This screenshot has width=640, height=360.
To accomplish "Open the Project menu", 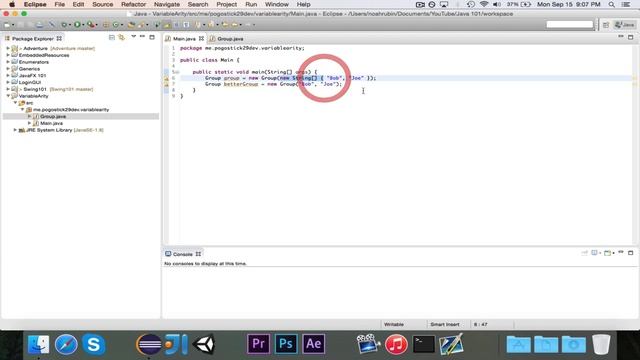I will (227, 4).
